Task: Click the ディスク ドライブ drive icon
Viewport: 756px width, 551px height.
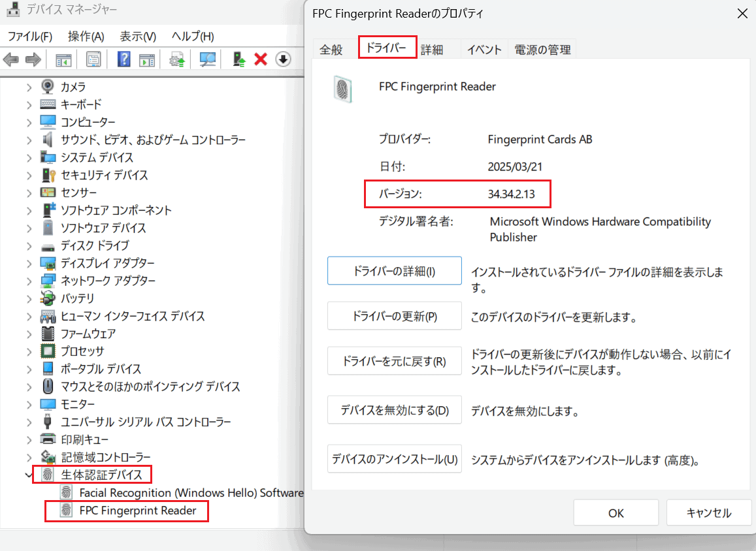Action: point(48,247)
